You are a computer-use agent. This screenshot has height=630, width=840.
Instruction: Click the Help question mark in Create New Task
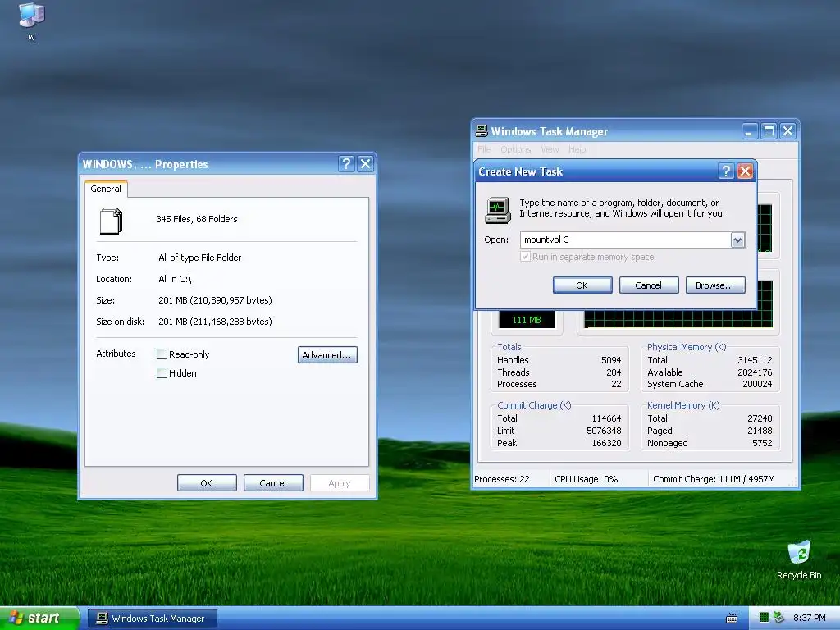click(726, 171)
